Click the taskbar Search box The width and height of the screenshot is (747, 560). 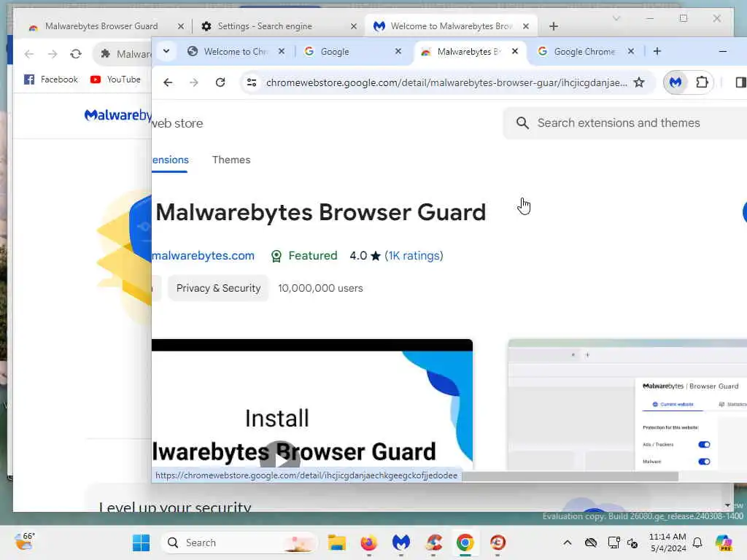[x=239, y=542]
